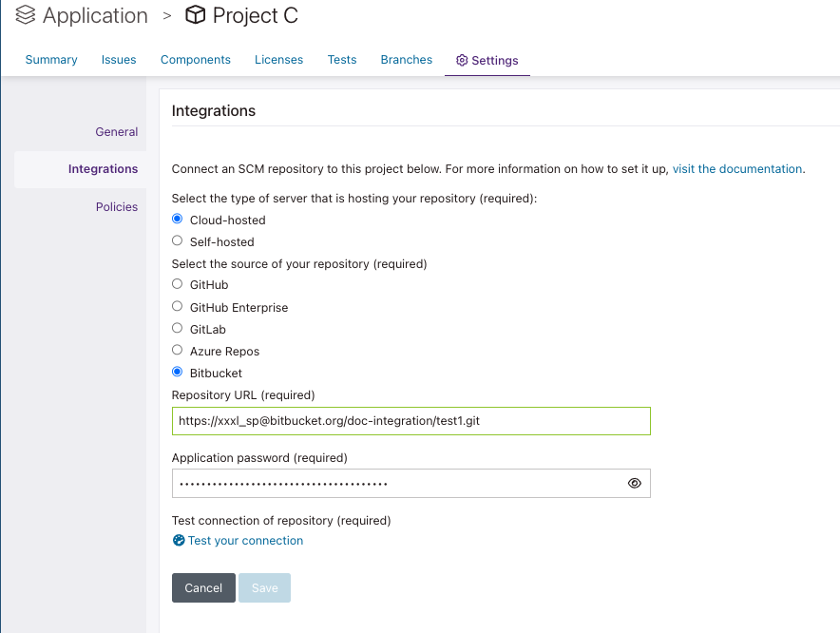The height and width of the screenshot is (633, 840).
Task: Open the Components tab
Action: [x=196, y=60]
